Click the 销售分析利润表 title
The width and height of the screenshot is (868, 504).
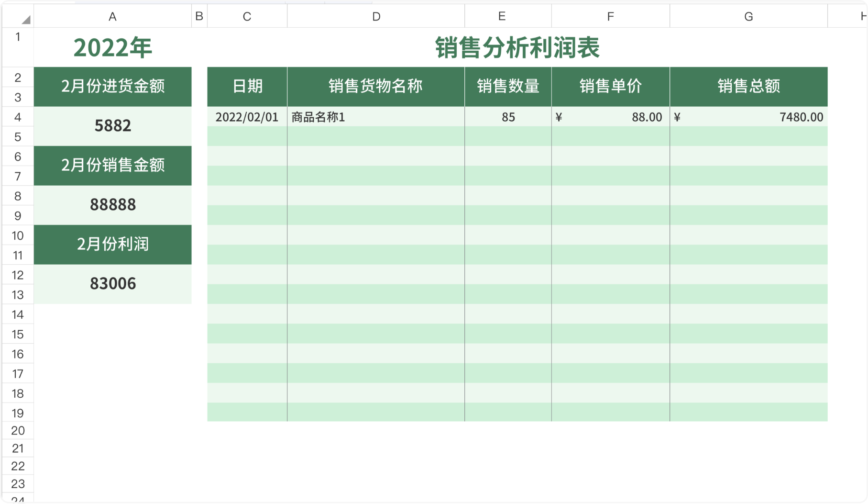coord(517,47)
